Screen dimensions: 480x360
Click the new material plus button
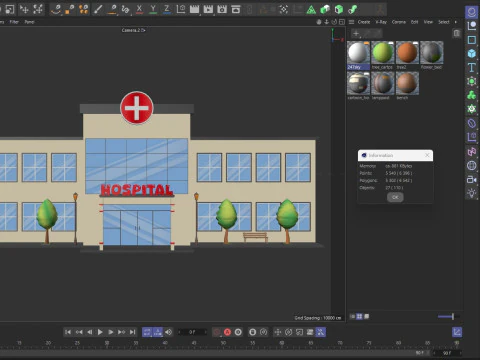click(356, 33)
